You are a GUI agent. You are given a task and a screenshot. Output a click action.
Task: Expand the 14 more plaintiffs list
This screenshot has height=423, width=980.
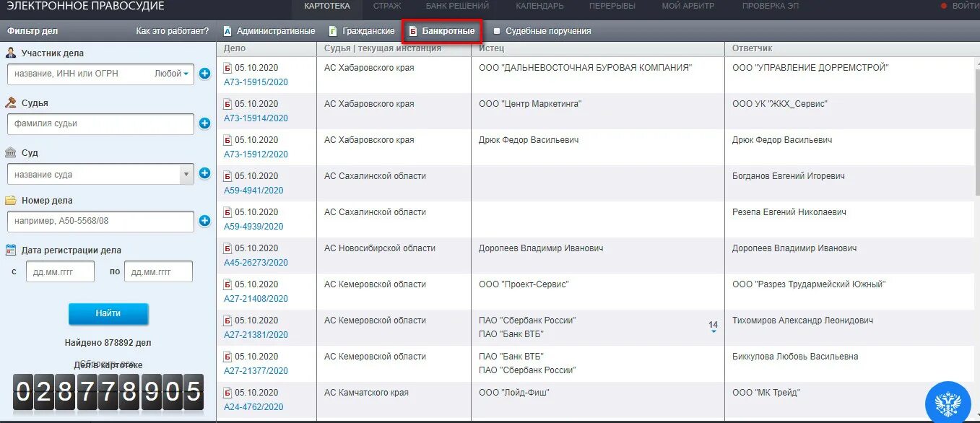click(713, 327)
